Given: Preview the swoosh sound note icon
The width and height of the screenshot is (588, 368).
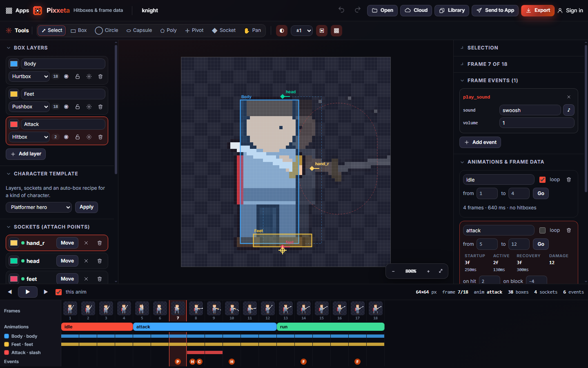Looking at the screenshot, I should click(x=569, y=110).
